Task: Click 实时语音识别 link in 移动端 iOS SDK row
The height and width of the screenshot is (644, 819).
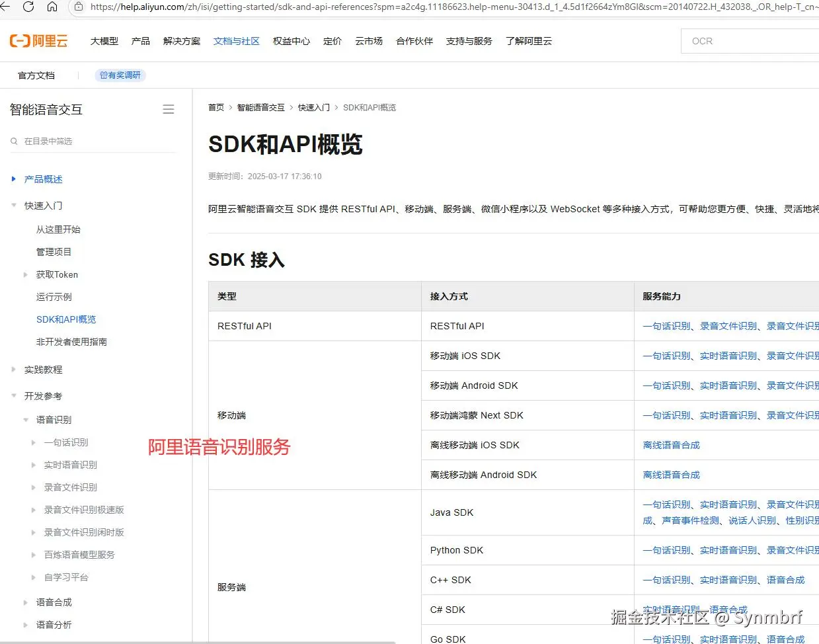Action: 728,356
